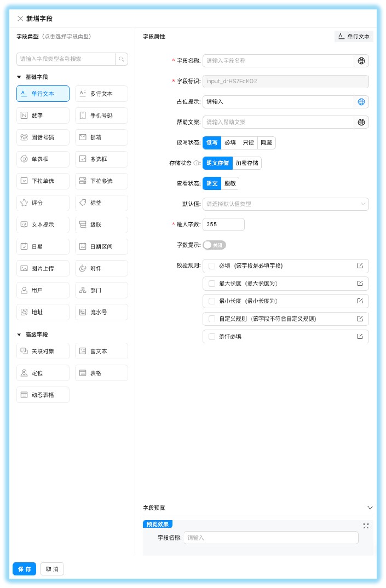
Task: Click edit icon on 条件必填 rule row
Action: click(360, 336)
